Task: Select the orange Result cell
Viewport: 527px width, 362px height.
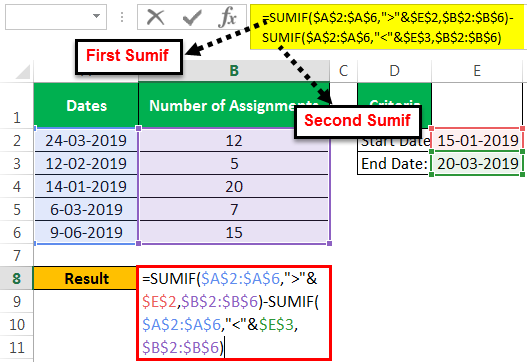Action: (85, 278)
